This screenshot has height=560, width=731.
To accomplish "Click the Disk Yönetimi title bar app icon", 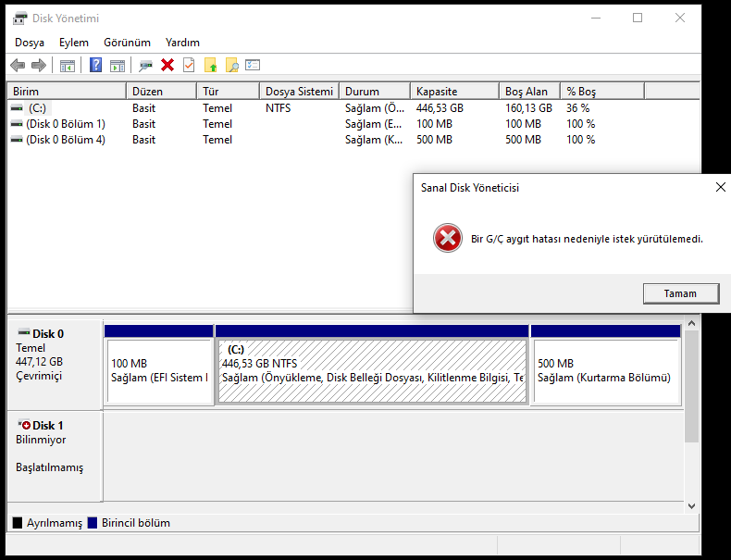I will click(20, 19).
